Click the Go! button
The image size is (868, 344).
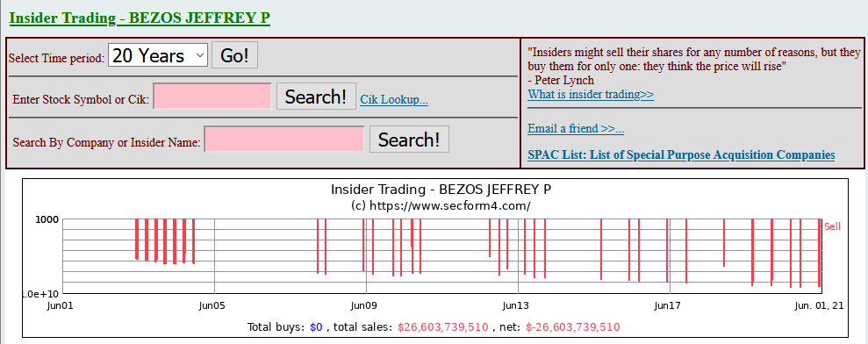click(x=234, y=55)
